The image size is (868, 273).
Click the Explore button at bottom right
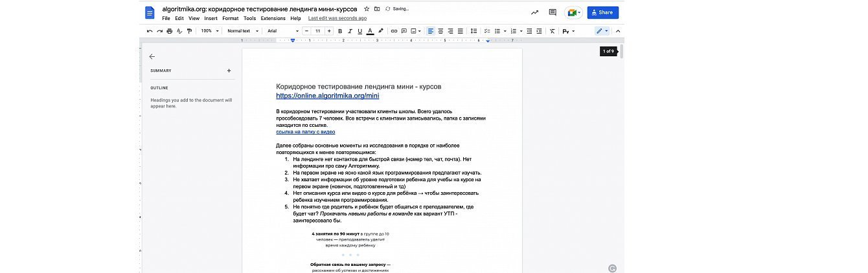tap(613, 268)
